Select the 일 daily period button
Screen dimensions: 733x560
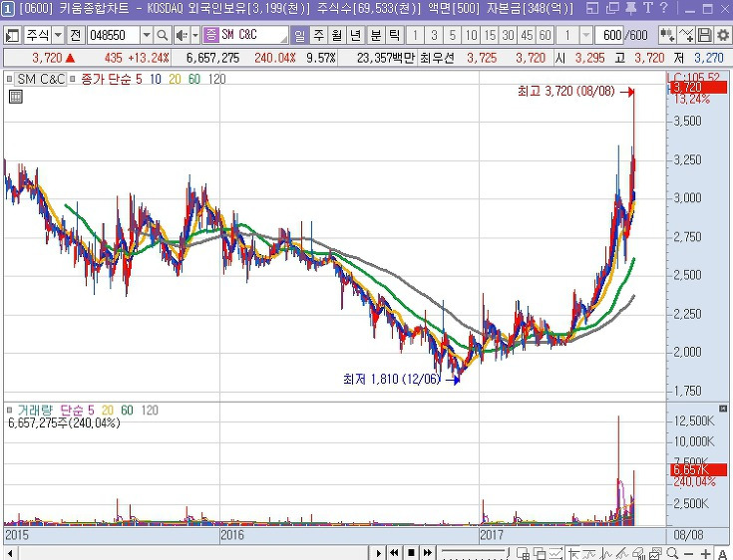(x=299, y=35)
